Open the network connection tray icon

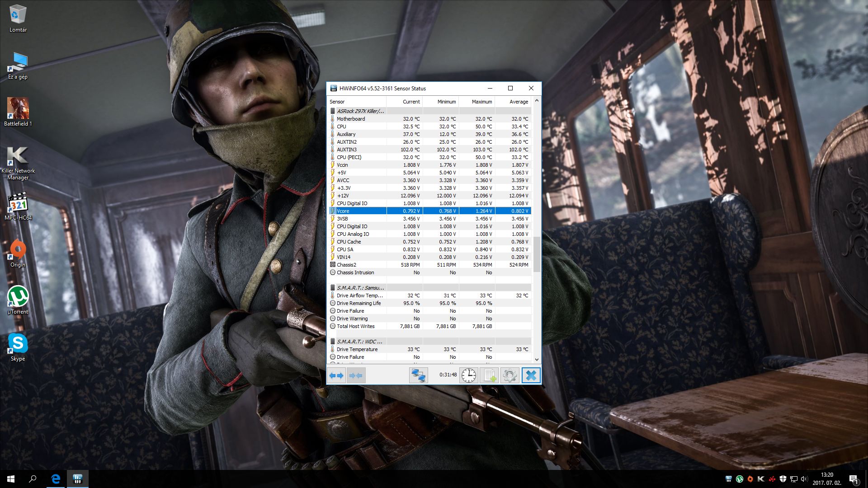(793, 479)
